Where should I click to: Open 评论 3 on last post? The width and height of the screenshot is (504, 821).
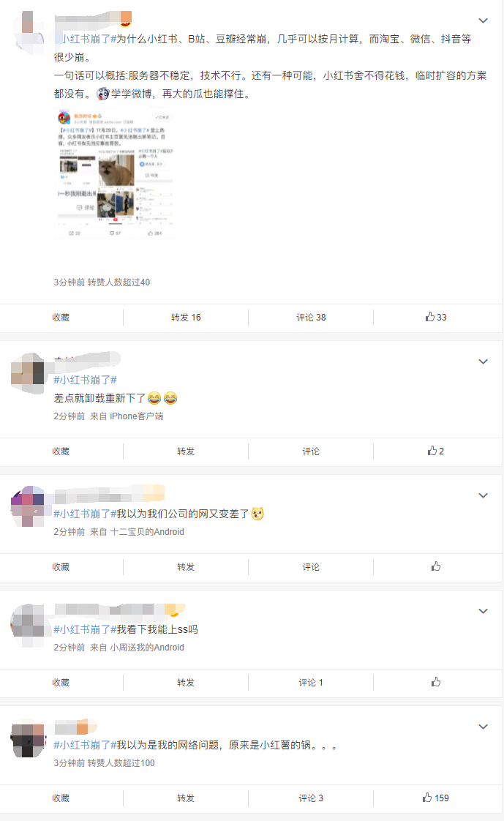click(311, 798)
